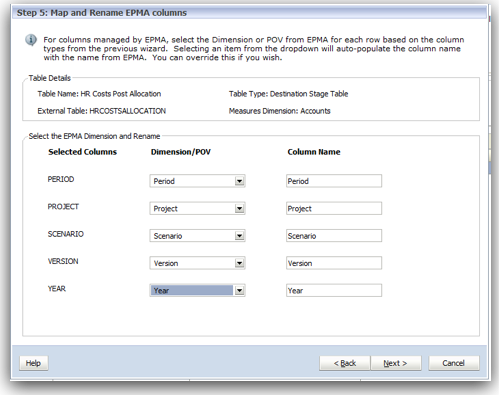Click the Help button
The height and width of the screenshot is (395, 499).
pyautogui.click(x=34, y=363)
